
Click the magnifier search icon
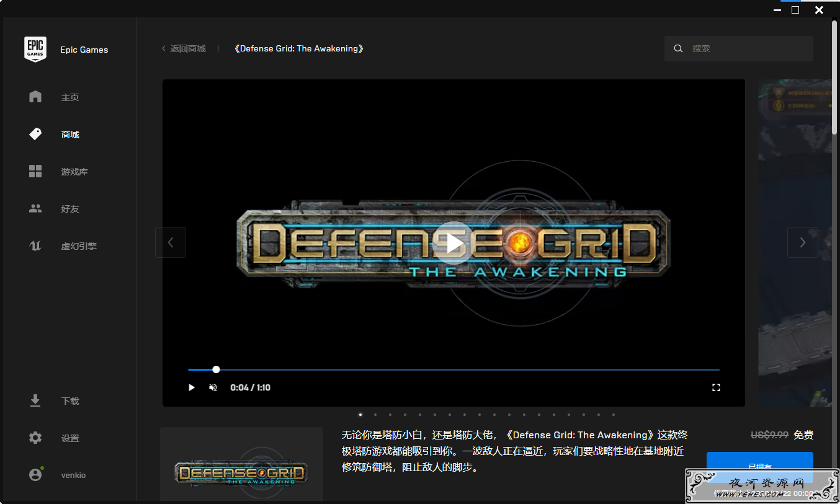[x=678, y=48]
